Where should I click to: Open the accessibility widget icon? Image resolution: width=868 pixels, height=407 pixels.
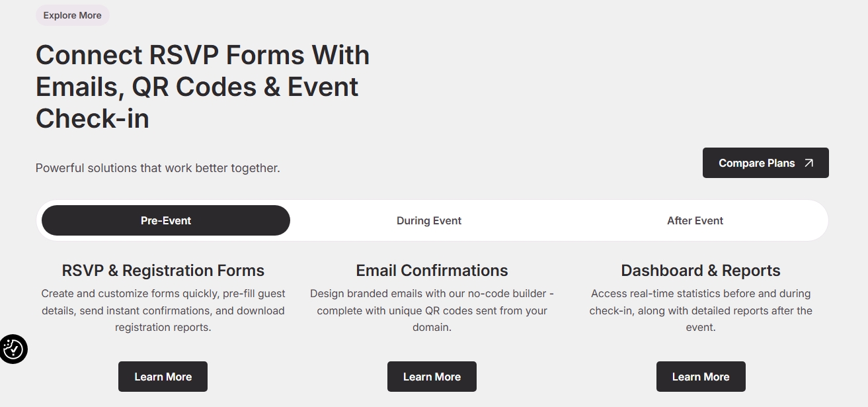click(13, 349)
